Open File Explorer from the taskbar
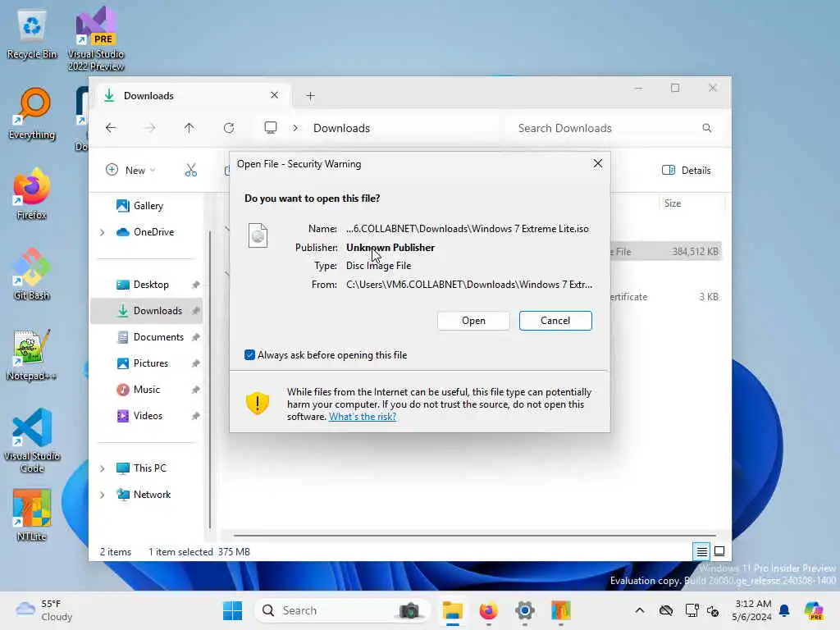 coord(452,610)
